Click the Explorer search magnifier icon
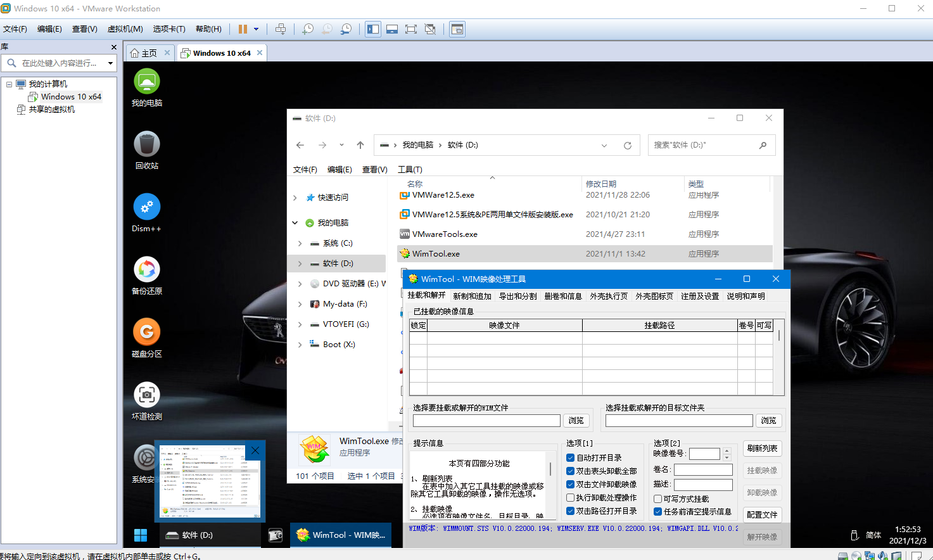The image size is (933, 560). coord(763,145)
